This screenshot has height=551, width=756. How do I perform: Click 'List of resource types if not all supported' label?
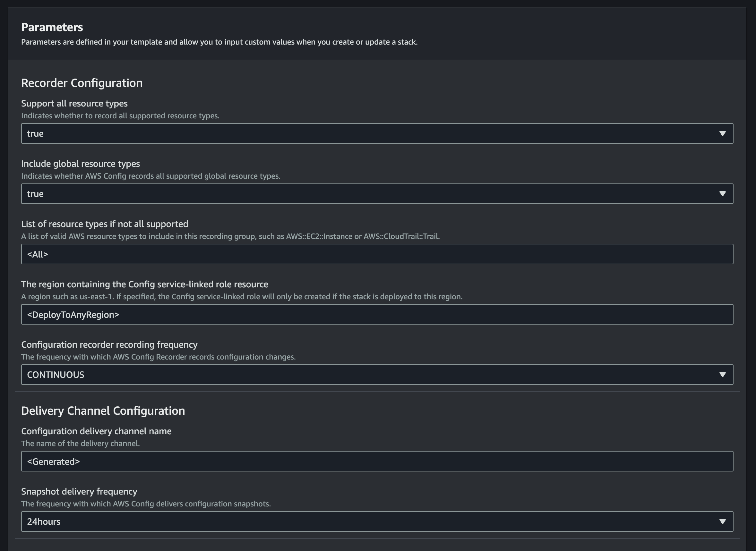pyautogui.click(x=105, y=224)
